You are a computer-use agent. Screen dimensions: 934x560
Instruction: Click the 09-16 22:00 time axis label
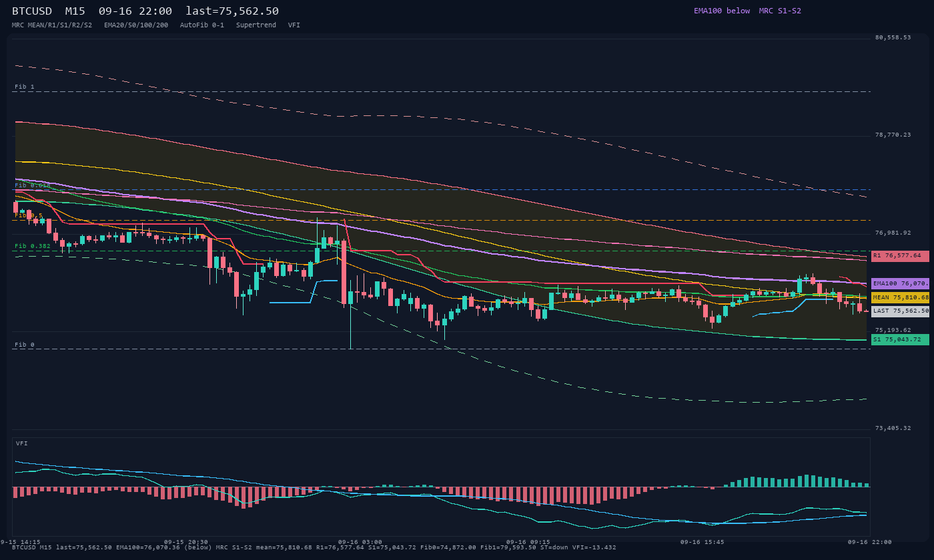tap(870, 542)
